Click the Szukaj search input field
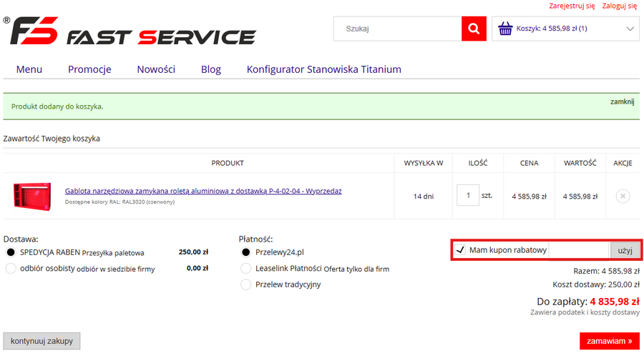Screen dimensions: 644x353 (397, 29)
